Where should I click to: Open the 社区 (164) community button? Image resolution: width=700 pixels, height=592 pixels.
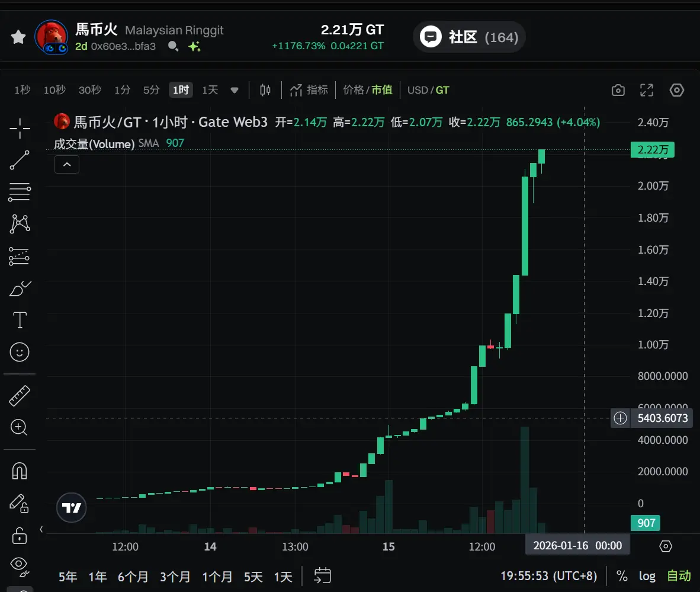[x=469, y=37]
